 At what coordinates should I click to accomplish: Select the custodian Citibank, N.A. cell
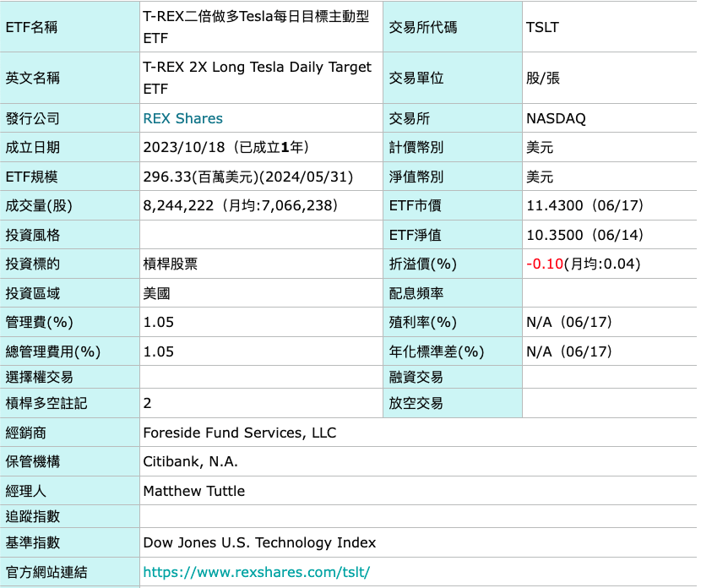[x=193, y=461]
